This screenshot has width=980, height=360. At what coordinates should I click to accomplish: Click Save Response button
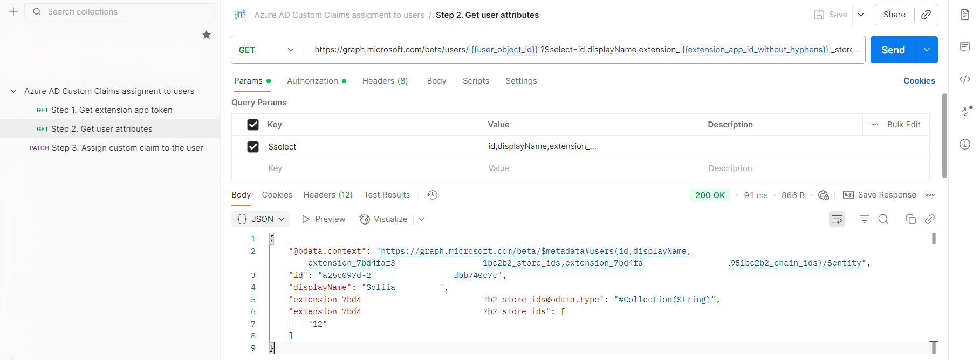click(880, 195)
